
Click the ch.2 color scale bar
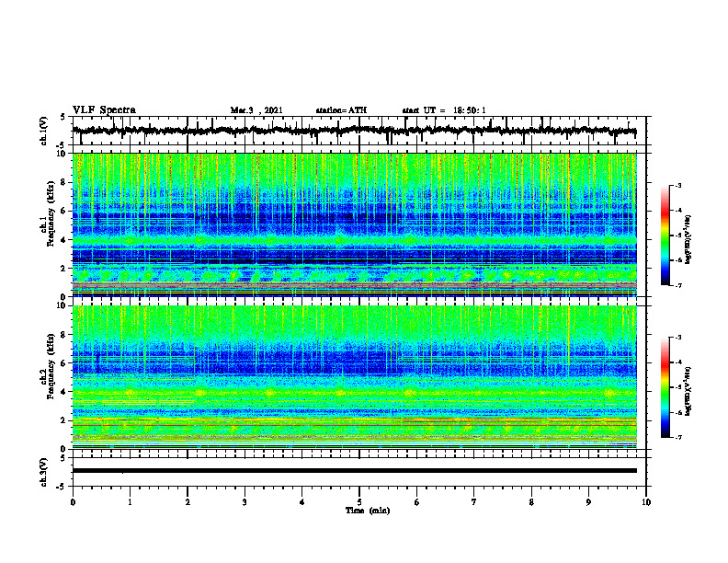[665, 387]
